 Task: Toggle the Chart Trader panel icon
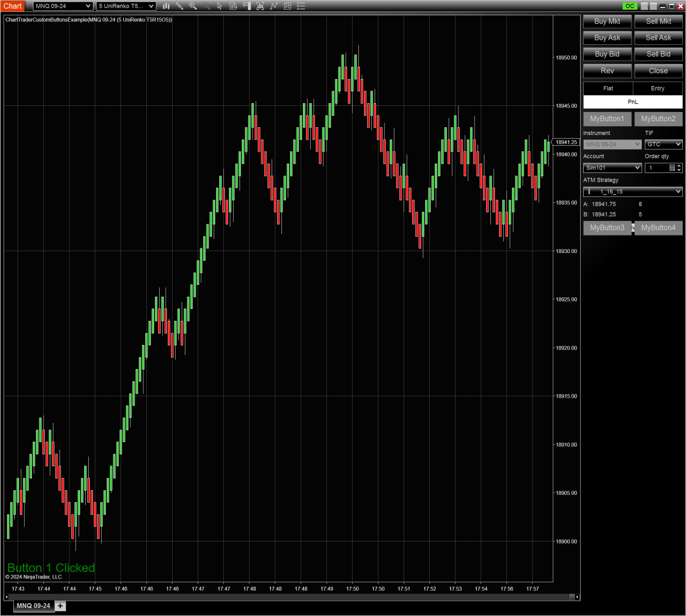[247, 6]
